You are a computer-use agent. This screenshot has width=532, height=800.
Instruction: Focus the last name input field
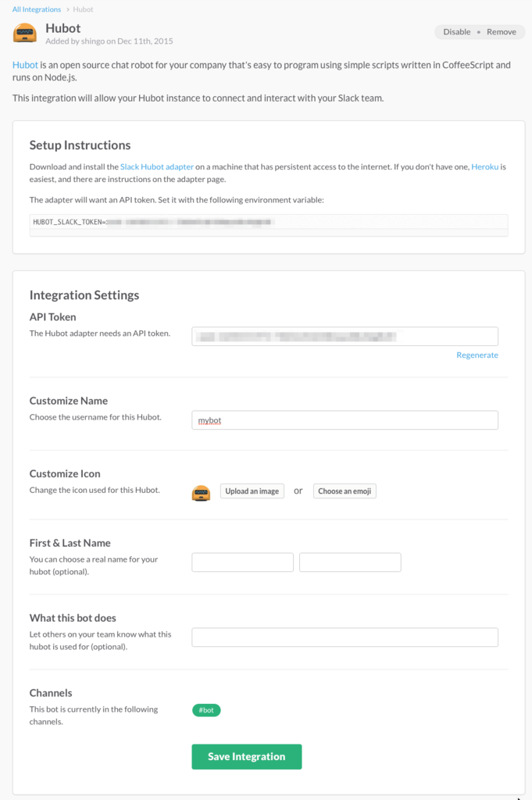(x=350, y=562)
